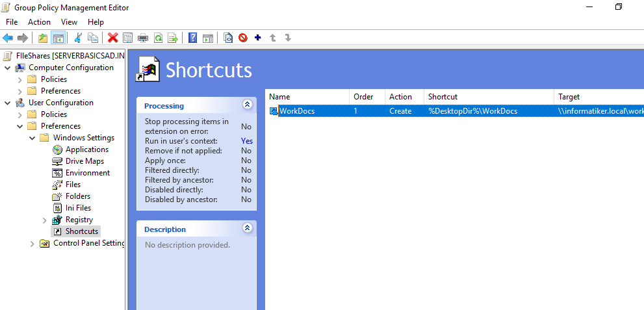The width and height of the screenshot is (644, 310).
Task: Click the blue Help question mark icon
Action: [x=192, y=38]
